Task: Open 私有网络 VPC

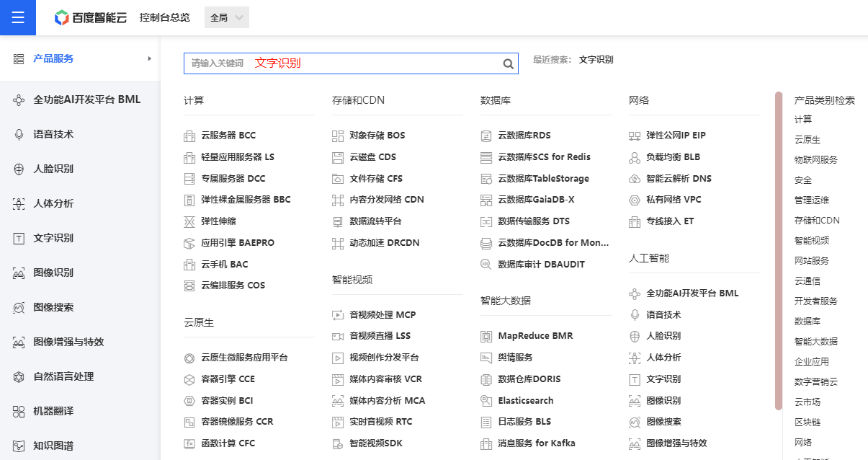Action: 674,200
